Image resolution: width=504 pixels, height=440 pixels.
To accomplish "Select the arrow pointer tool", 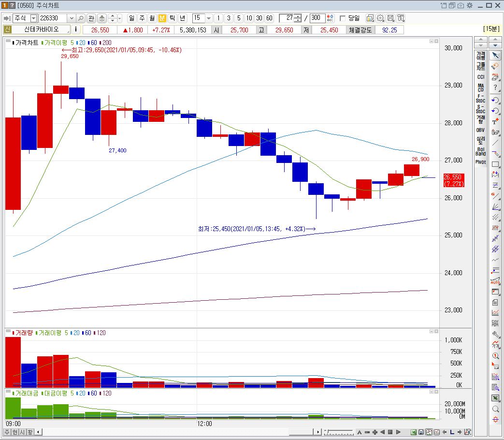I will point(495,55).
